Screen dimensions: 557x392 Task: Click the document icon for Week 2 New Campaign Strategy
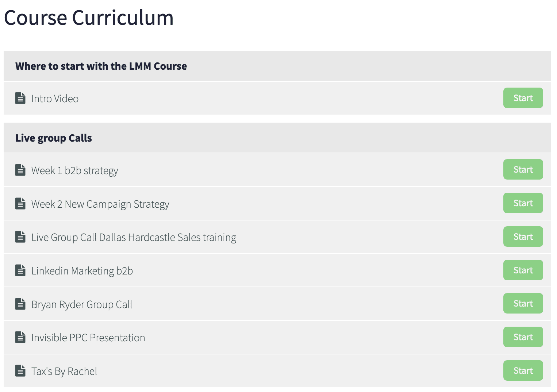[x=20, y=203]
